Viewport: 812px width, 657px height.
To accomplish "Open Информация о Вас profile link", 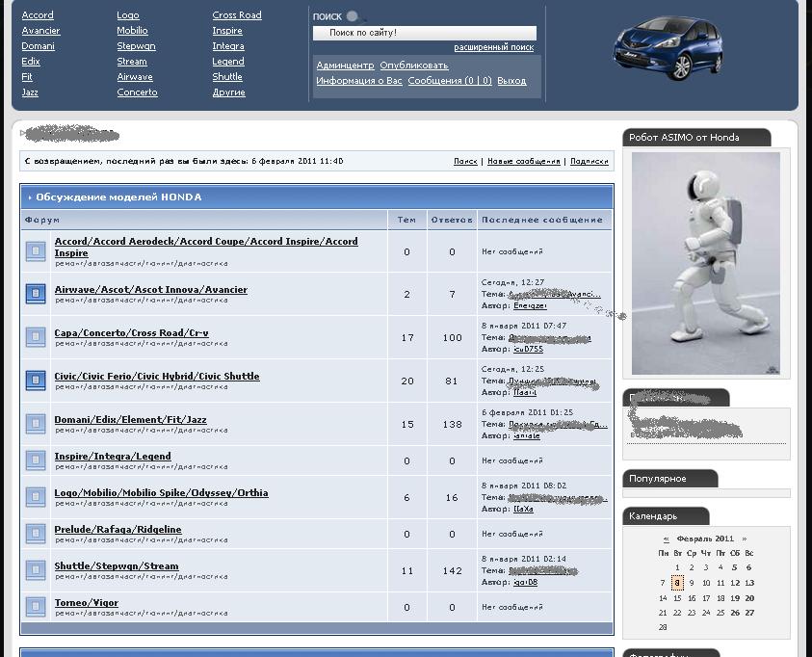I will point(359,81).
